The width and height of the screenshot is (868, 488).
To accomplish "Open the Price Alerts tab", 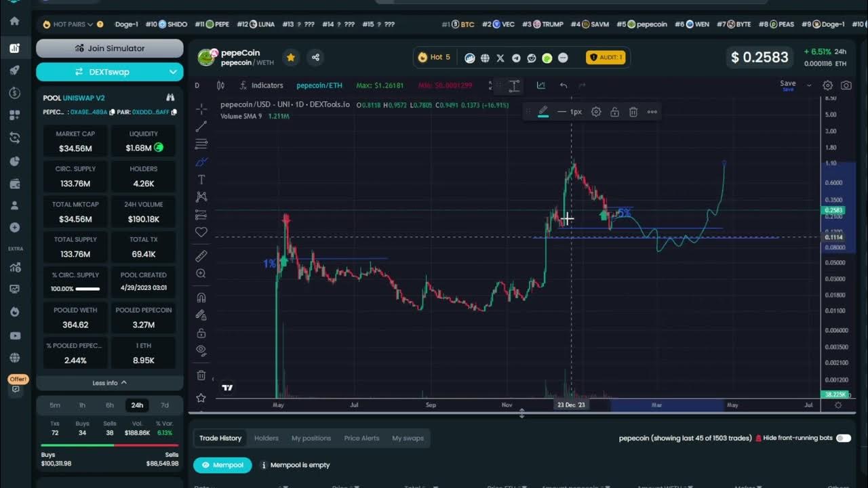I will tap(361, 438).
